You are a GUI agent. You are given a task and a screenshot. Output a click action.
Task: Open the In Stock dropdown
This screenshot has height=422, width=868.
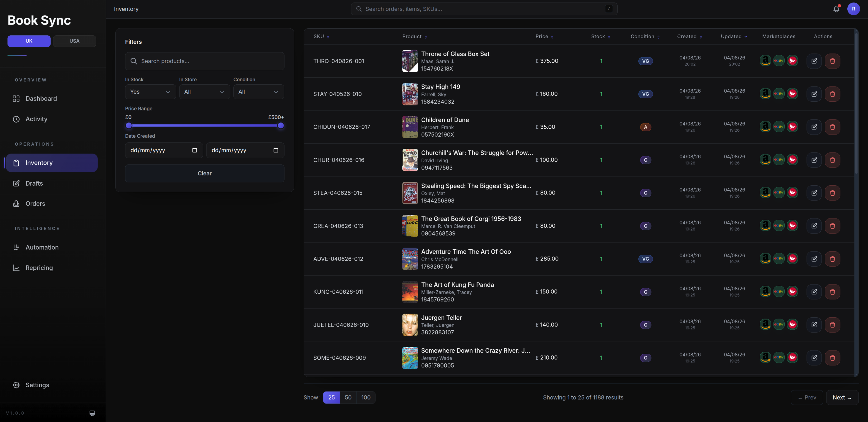150,91
